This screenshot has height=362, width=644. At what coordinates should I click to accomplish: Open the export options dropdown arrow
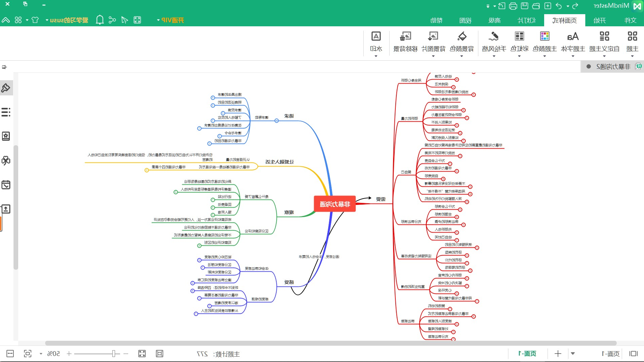coord(495,6)
